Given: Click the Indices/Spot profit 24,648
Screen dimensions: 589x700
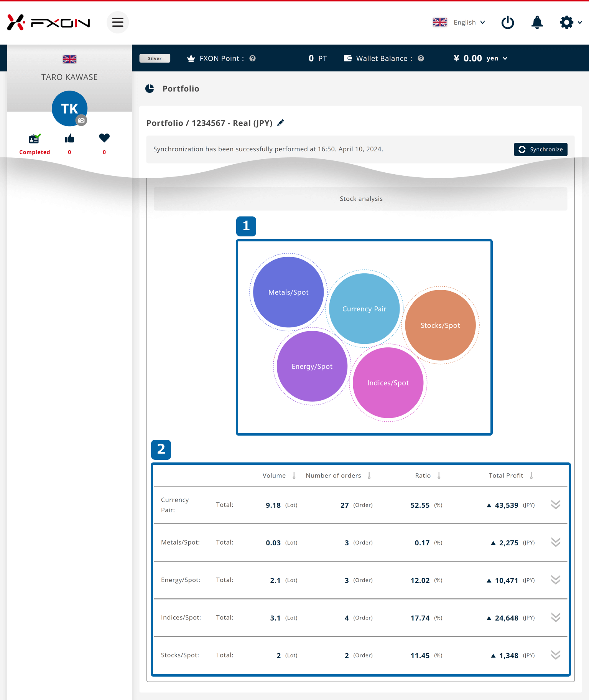Looking at the screenshot, I should pyautogui.click(x=507, y=618).
